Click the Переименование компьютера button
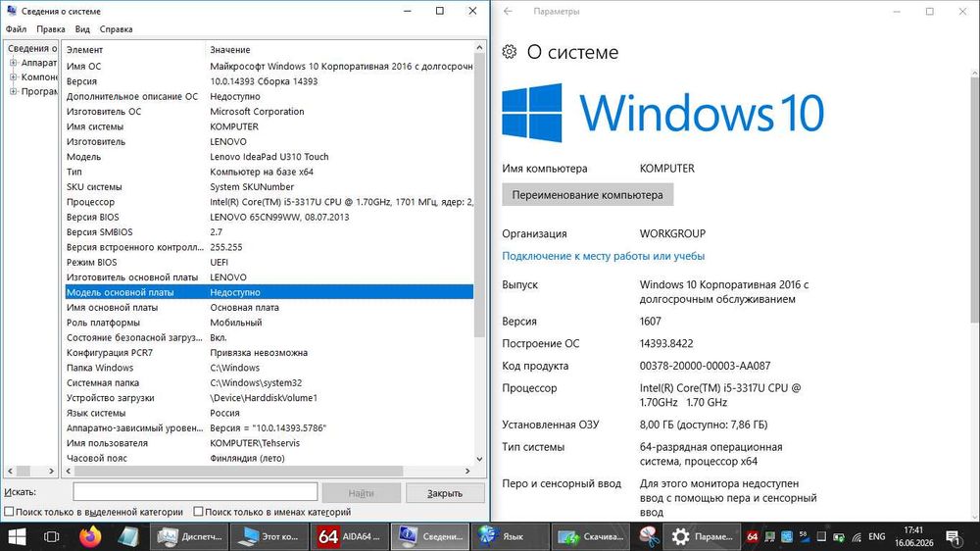Screen dimensions: 980x551 tap(587, 194)
